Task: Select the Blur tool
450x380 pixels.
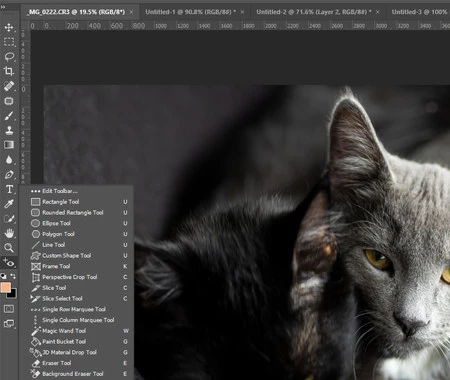Action: click(9, 160)
